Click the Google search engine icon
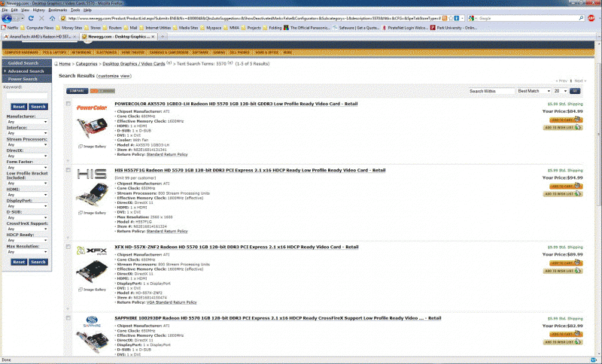 point(472,18)
